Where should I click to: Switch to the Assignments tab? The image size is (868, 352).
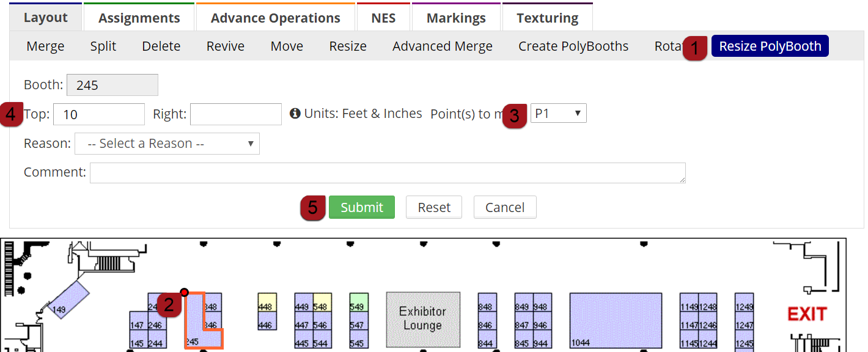(139, 18)
